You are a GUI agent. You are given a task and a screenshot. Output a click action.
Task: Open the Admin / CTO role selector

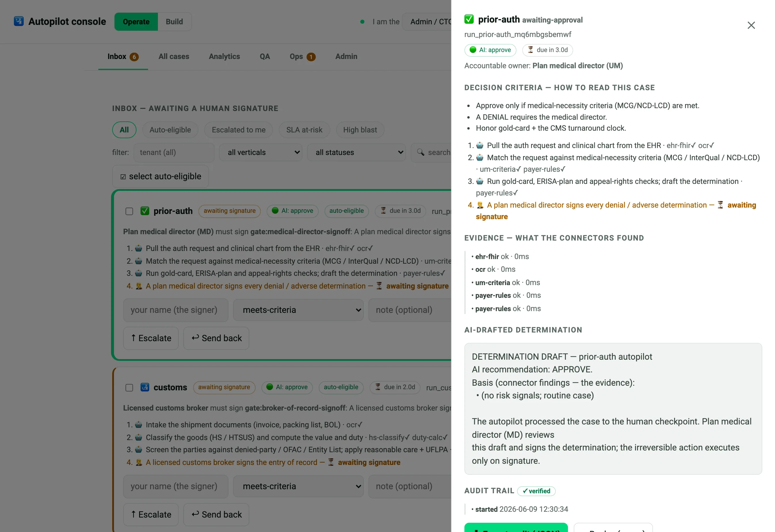click(427, 22)
